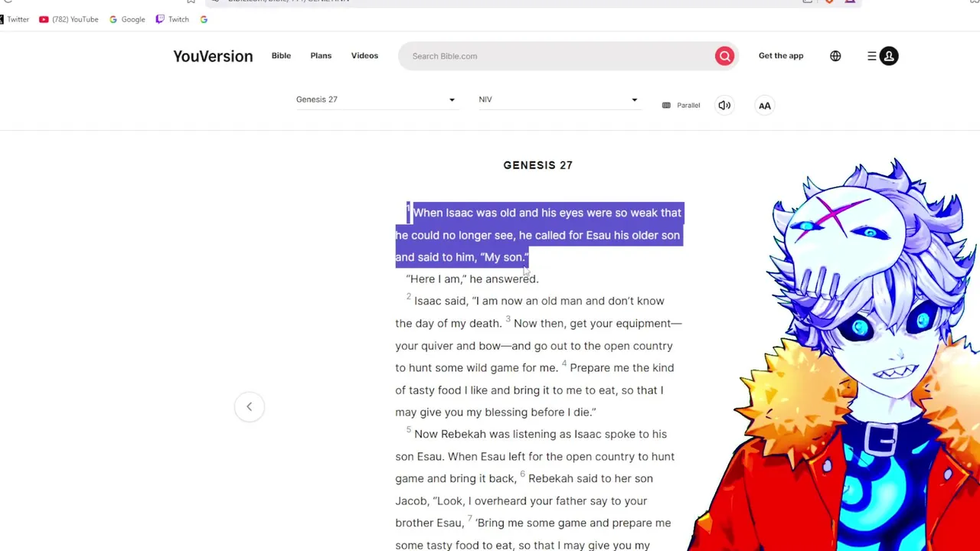Viewport: 980px width, 551px height.
Task: Open the YouTube bookmark
Action: (x=68, y=19)
